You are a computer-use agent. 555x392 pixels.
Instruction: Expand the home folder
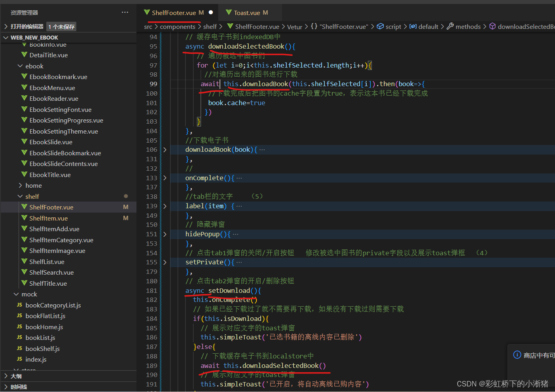(x=20, y=185)
